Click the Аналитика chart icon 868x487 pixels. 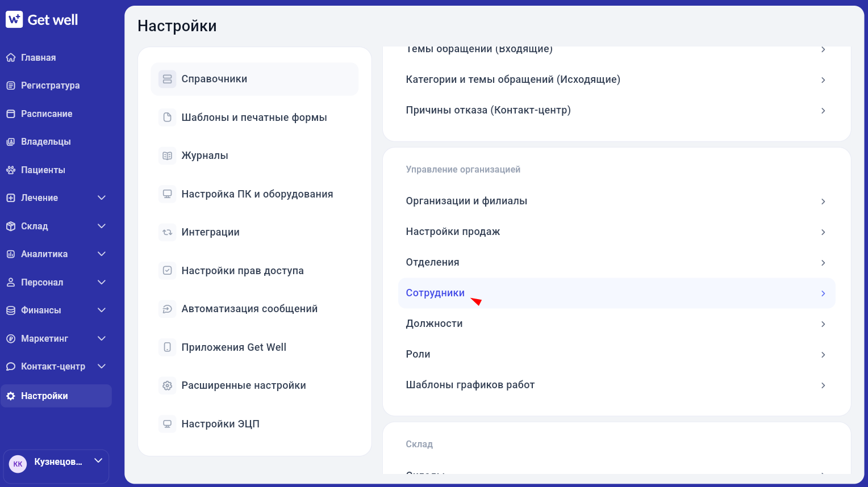coord(11,254)
